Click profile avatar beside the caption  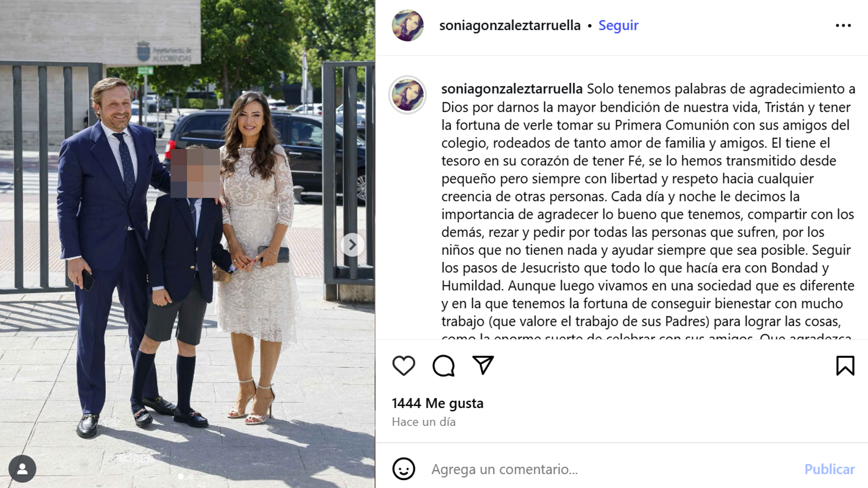pos(407,95)
